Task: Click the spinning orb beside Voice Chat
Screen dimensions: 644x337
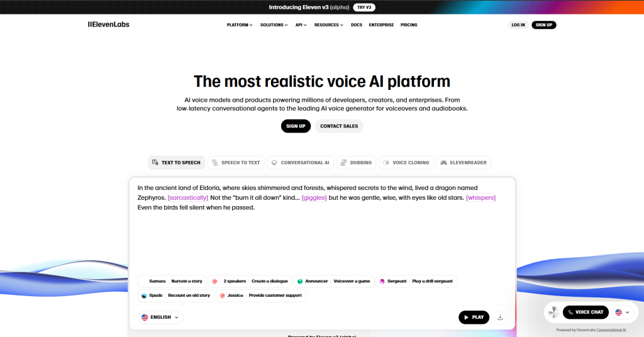Action: click(553, 312)
